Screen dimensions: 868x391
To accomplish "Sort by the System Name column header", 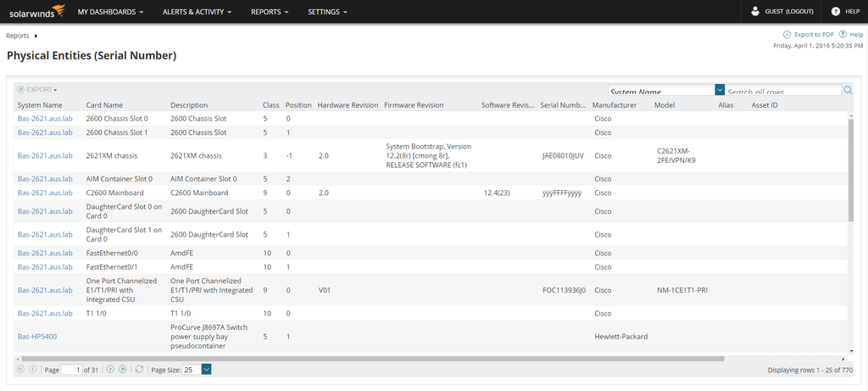I will click(x=40, y=105).
